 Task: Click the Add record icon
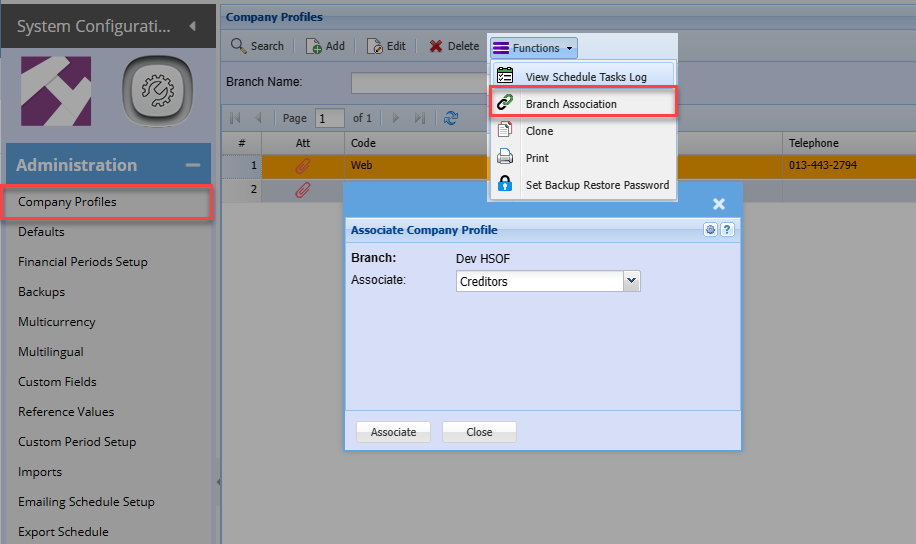[314, 46]
